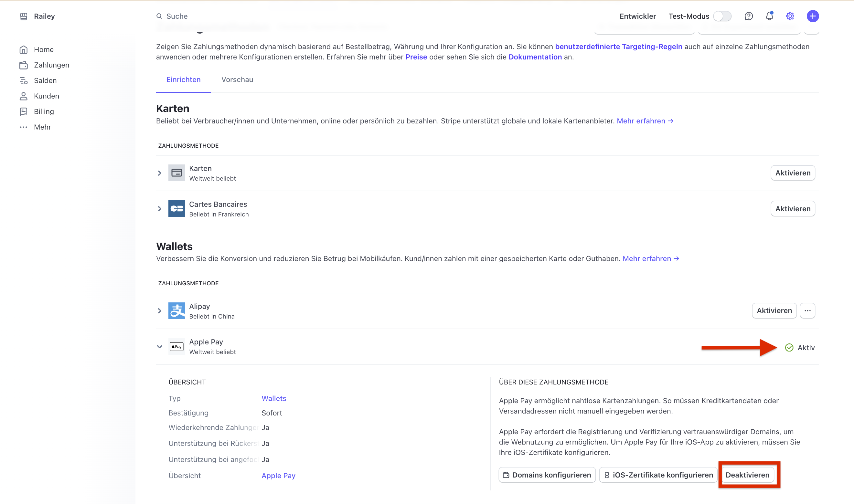This screenshot has width=854, height=504.
Task: Open the Entwickler menu
Action: (x=638, y=16)
